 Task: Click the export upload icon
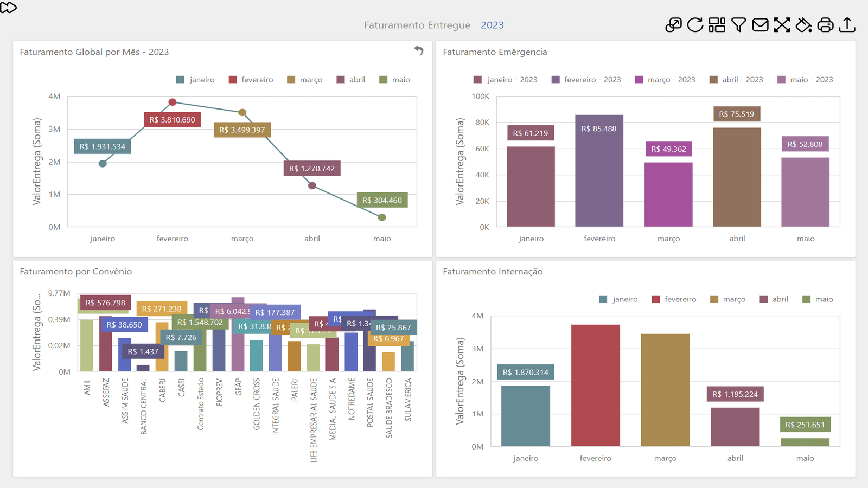847,25
